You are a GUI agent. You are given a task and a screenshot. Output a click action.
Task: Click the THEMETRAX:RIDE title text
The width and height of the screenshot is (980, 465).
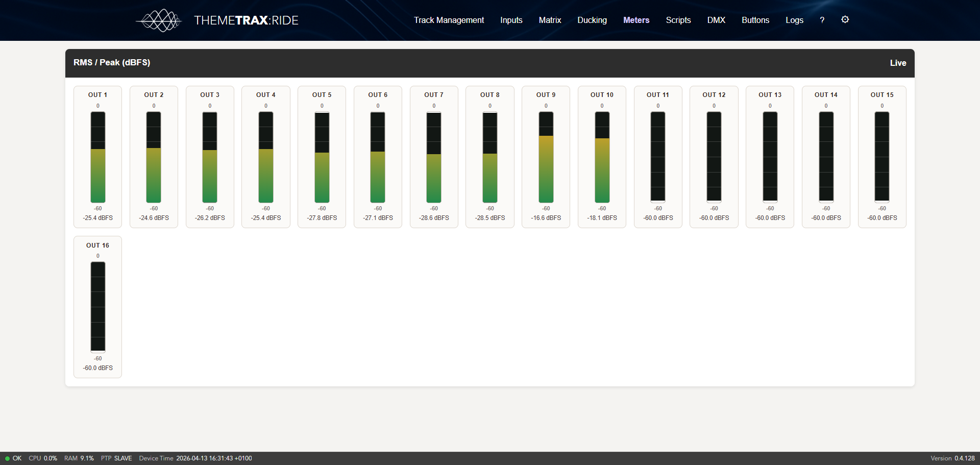[246, 20]
